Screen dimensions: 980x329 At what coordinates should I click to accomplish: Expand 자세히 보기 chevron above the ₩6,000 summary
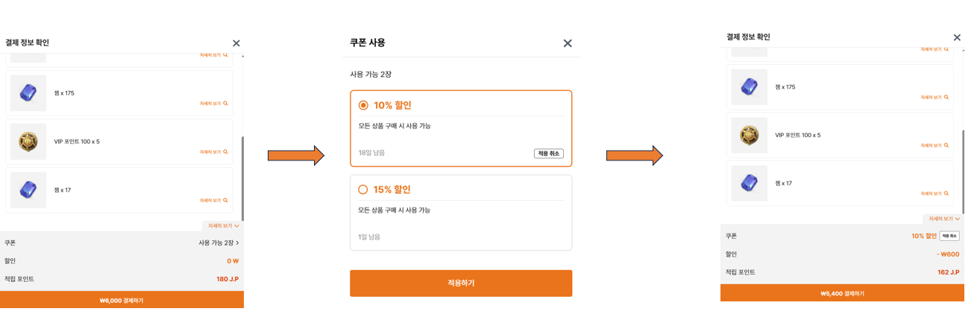click(236, 226)
